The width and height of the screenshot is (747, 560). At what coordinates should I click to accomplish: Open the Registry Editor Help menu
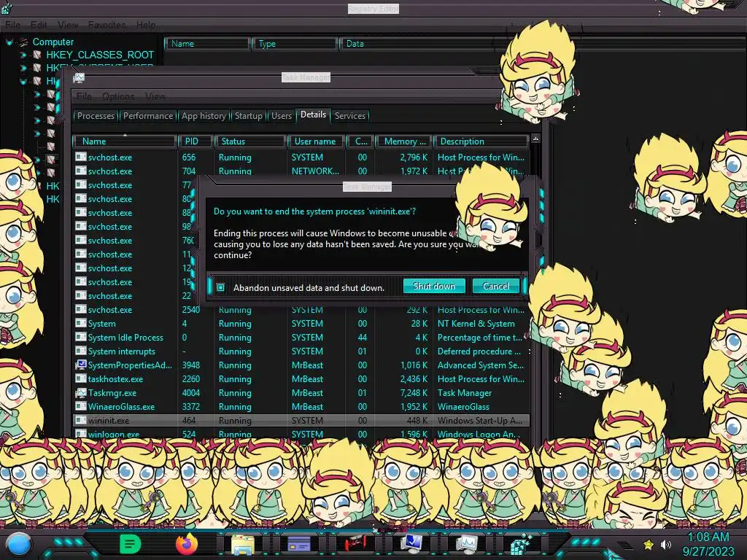coord(146,25)
